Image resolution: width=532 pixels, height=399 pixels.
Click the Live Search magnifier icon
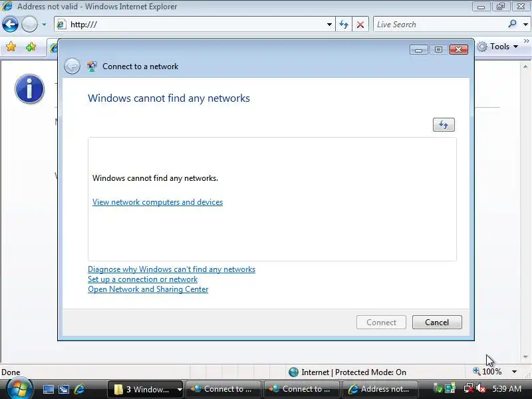(512, 24)
